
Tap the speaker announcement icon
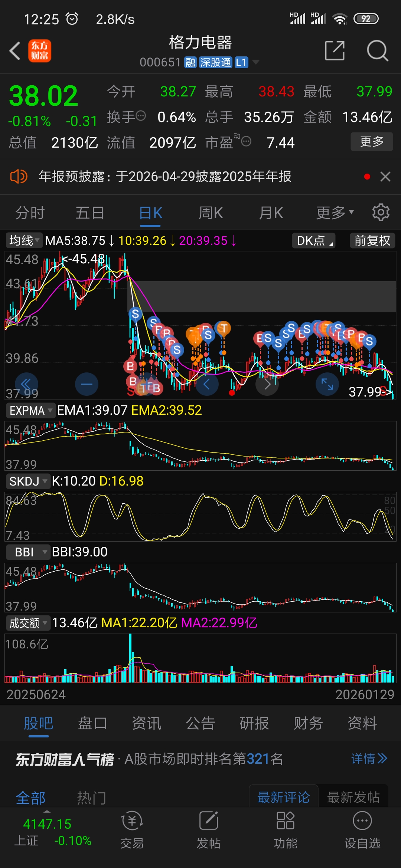click(x=19, y=177)
